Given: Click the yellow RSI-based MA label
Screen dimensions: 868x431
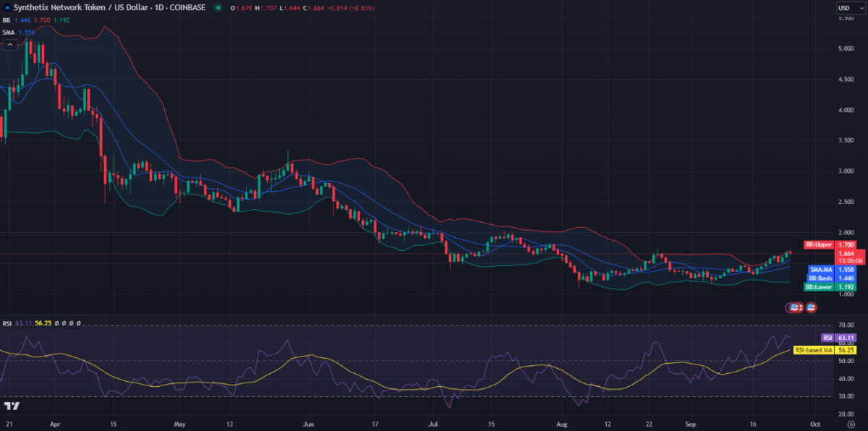Looking at the screenshot, I should coord(825,349).
